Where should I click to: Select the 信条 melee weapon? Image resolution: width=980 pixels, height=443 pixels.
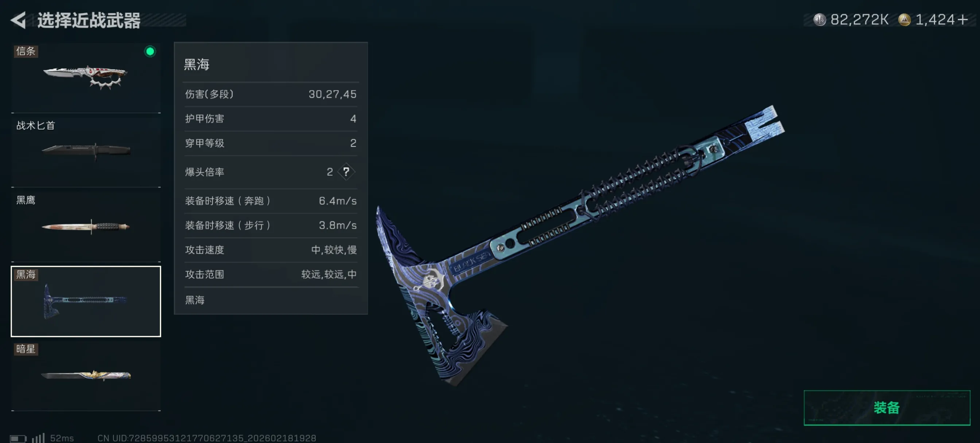pos(86,78)
